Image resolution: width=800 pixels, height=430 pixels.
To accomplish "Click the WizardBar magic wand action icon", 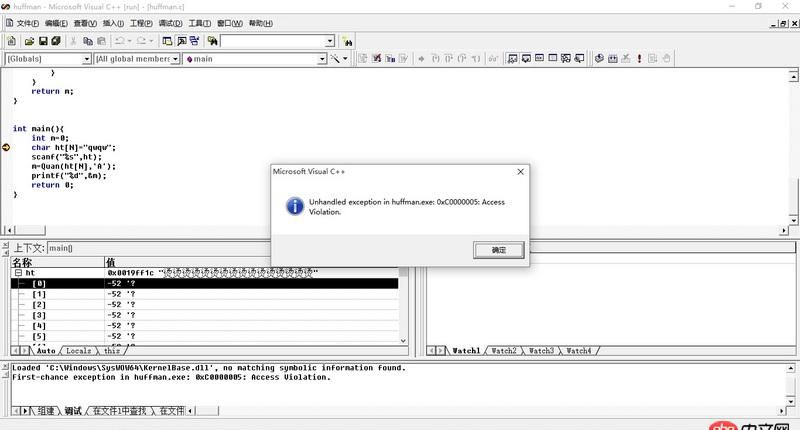I will click(335, 59).
